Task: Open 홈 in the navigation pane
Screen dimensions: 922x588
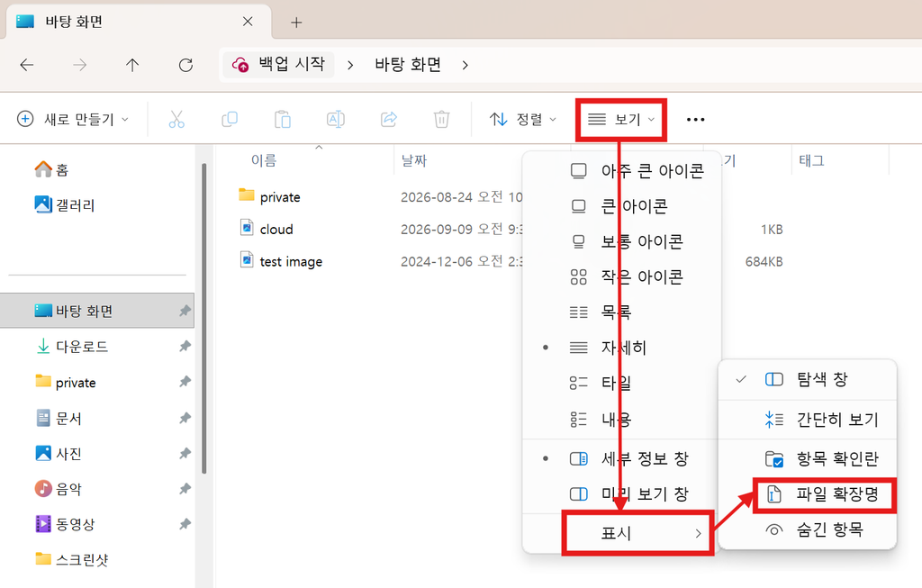Action: 51,169
